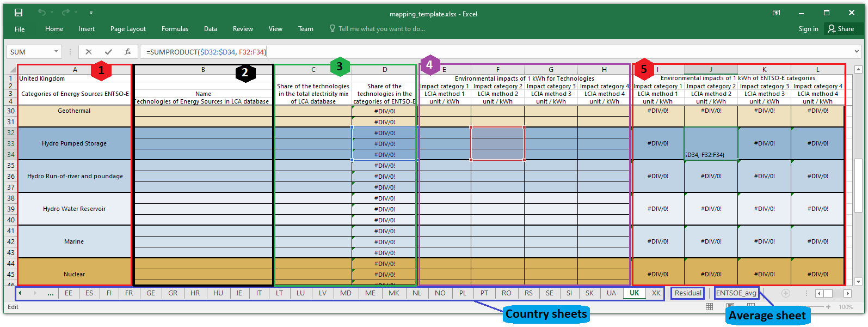Click the vertical scrollbar down arrow
Viewport: 868px width, 327px height.
(x=859, y=282)
